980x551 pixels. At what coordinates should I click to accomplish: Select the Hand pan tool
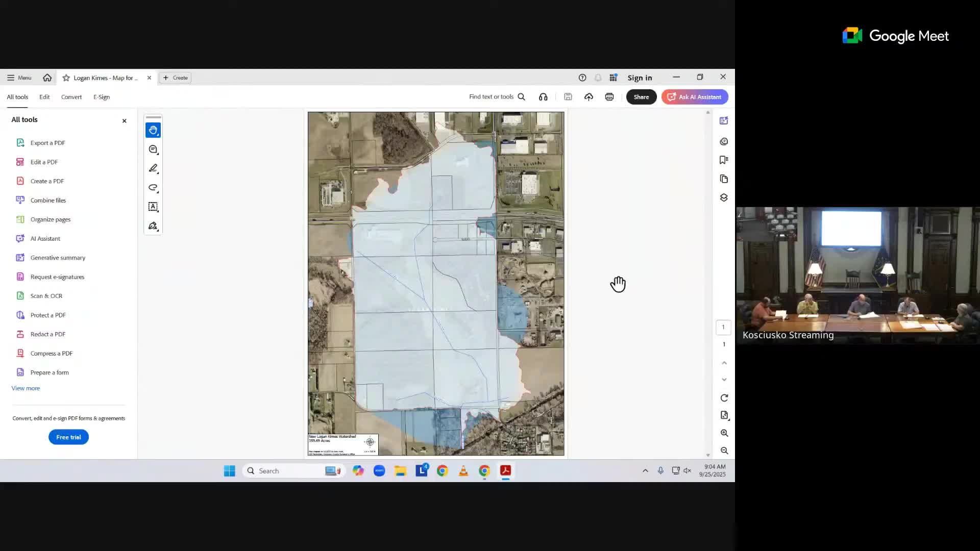click(x=153, y=130)
